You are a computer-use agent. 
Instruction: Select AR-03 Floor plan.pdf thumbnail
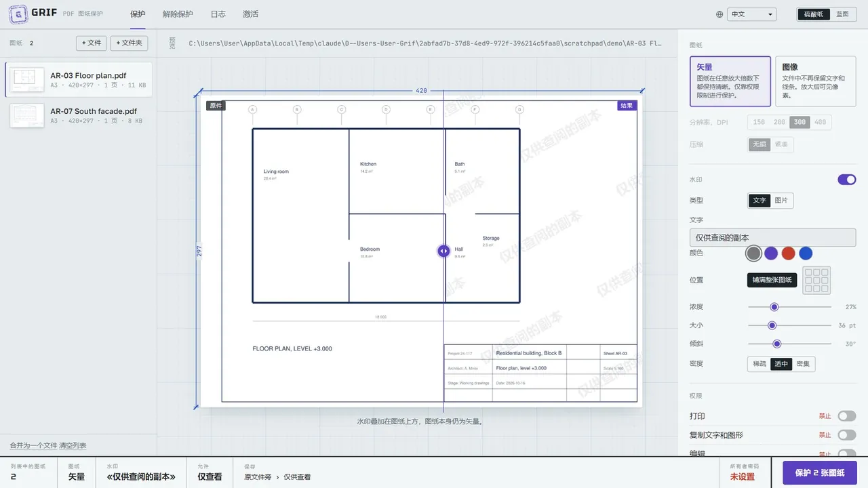pos(27,79)
